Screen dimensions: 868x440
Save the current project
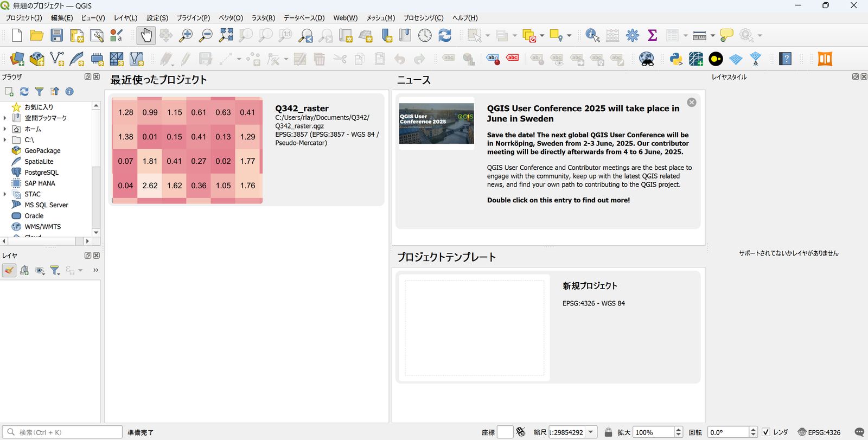click(x=56, y=36)
